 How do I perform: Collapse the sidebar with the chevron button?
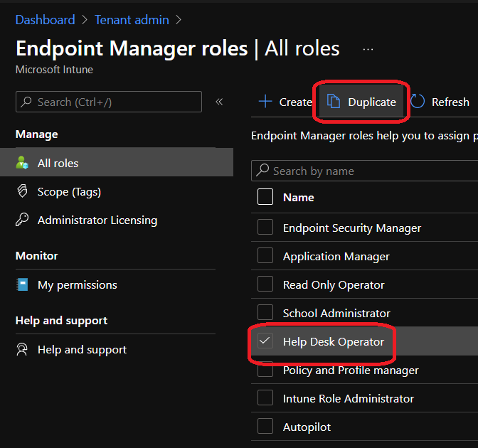point(219,102)
